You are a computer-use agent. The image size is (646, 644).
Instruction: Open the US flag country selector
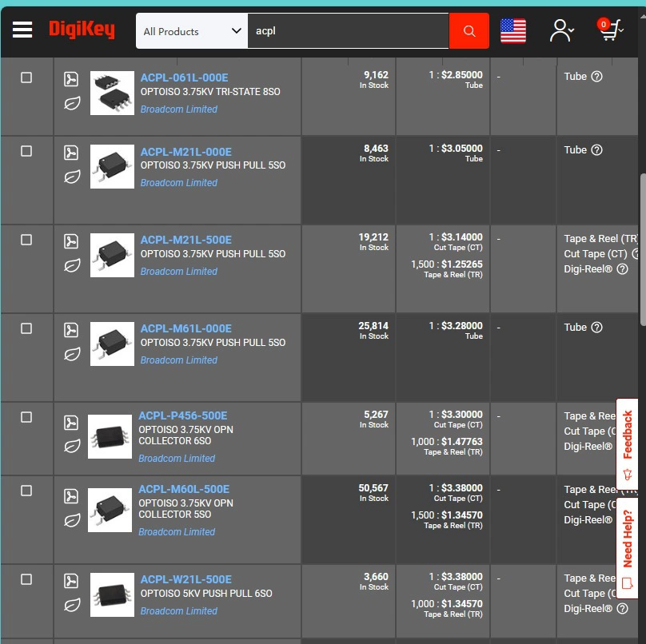[x=513, y=31]
